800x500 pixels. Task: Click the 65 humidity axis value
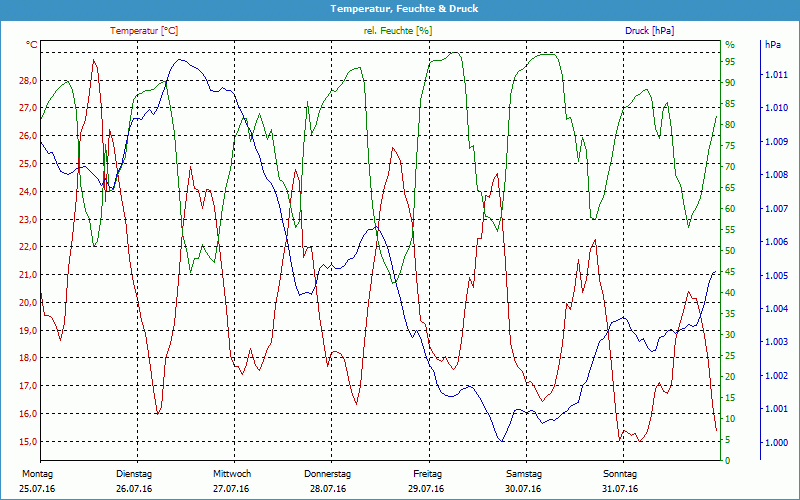(x=730, y=188)
